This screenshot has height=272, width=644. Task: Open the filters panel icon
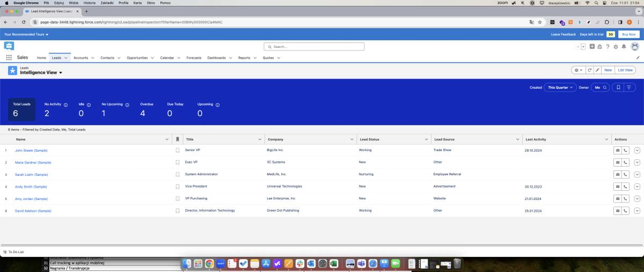(x=630, y=87)
